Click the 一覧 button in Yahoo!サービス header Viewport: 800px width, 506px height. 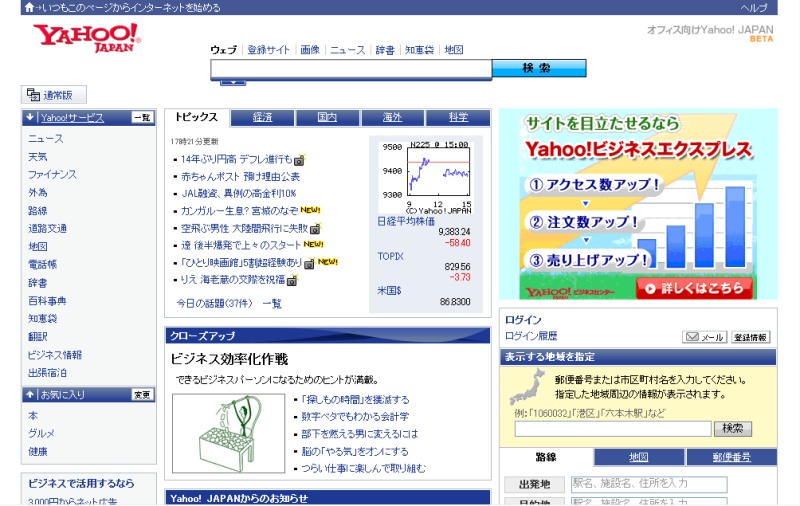[142, 118]
